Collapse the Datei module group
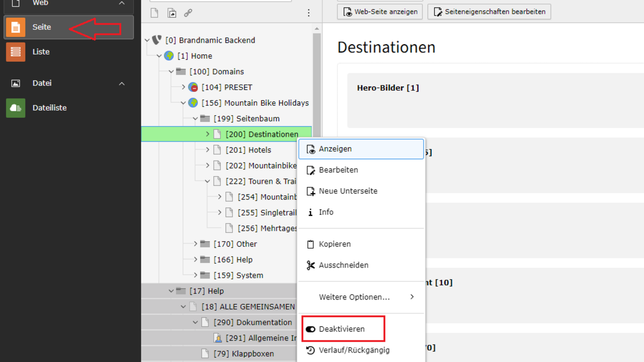This screenshot has height=362, width=644. 122,83
